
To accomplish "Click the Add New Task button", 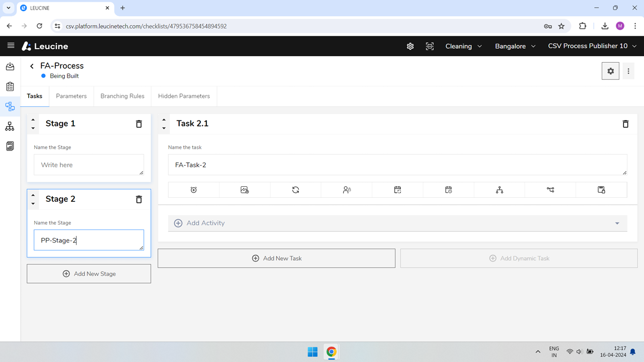I will (276, 259).
